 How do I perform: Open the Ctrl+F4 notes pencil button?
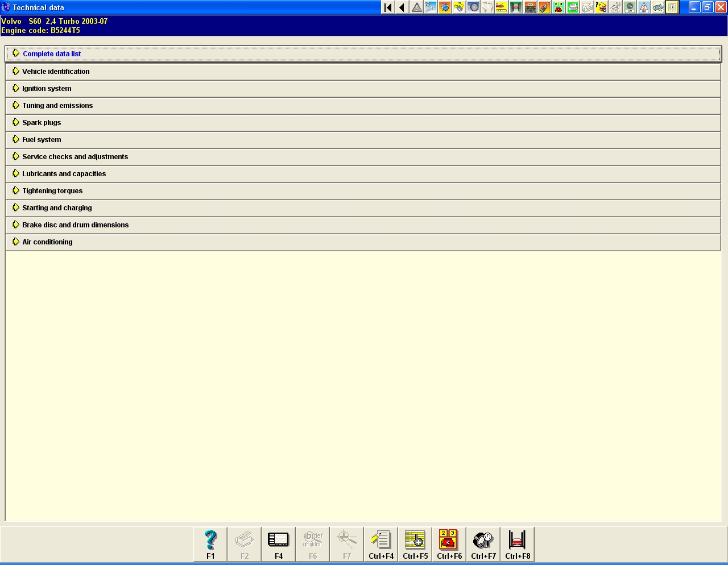click(381, 544)
